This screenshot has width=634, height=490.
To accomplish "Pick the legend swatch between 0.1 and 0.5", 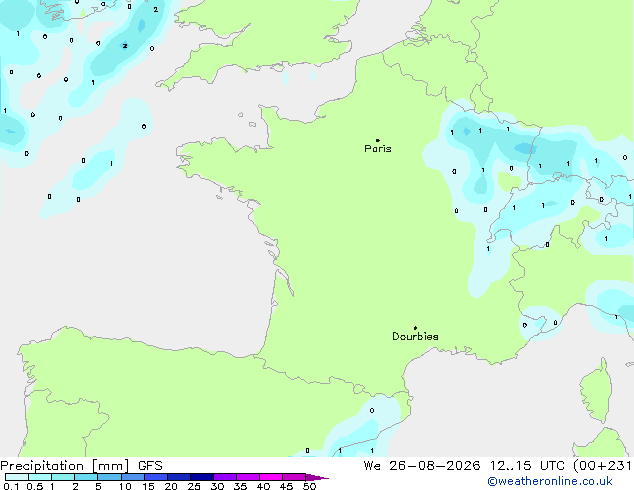I will (x=17, y=477).
